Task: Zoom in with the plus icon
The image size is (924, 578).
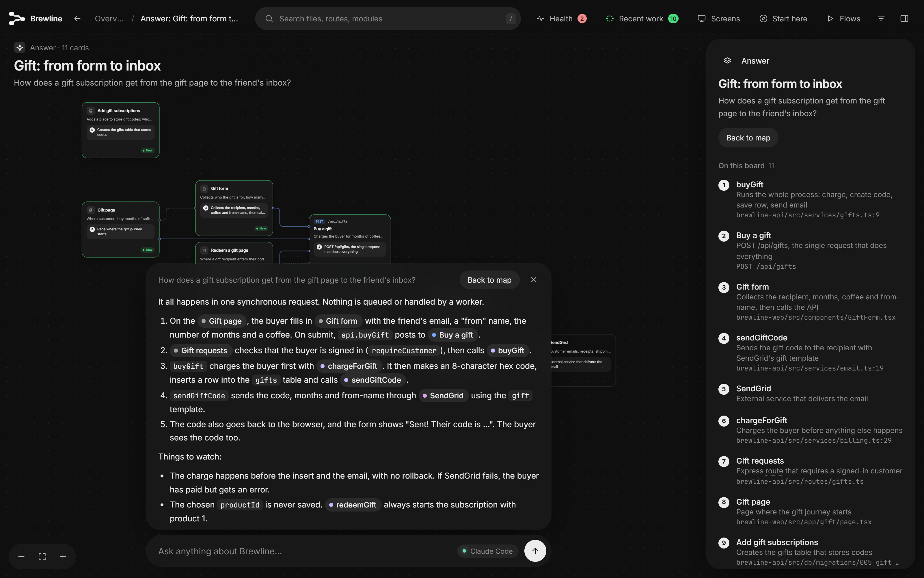Action: 63,557
